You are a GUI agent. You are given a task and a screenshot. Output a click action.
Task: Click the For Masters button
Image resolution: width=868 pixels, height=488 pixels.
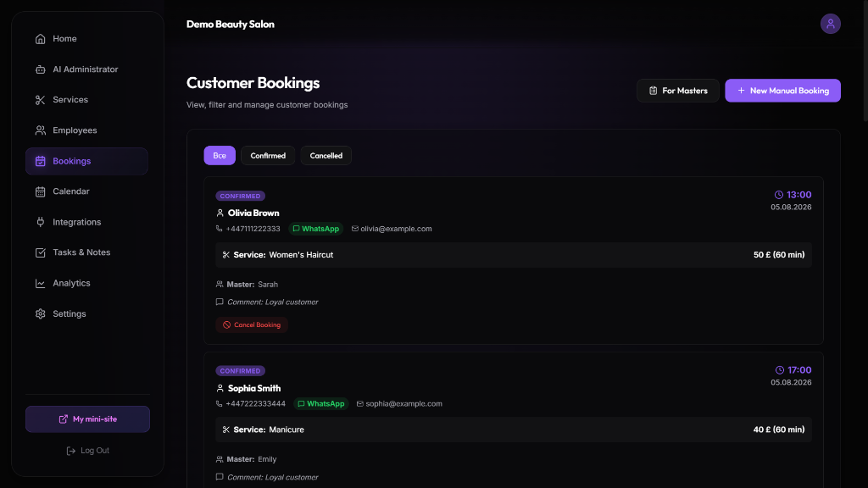point(677,91)
